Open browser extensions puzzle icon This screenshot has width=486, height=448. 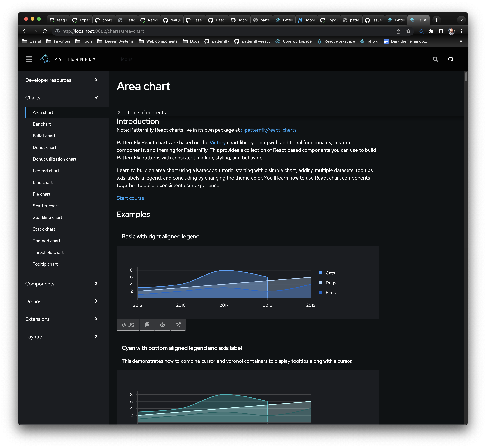tap(431, 31)
